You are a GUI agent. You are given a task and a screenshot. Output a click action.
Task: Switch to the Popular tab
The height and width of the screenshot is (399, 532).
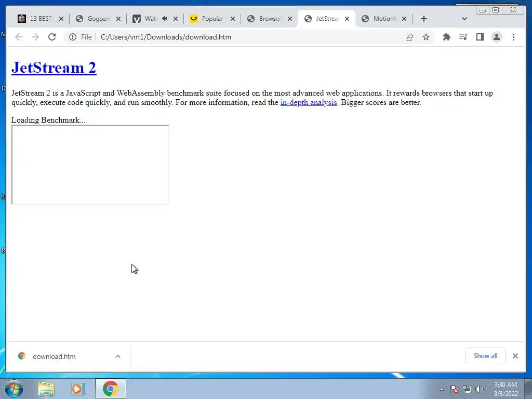[208, 19]
